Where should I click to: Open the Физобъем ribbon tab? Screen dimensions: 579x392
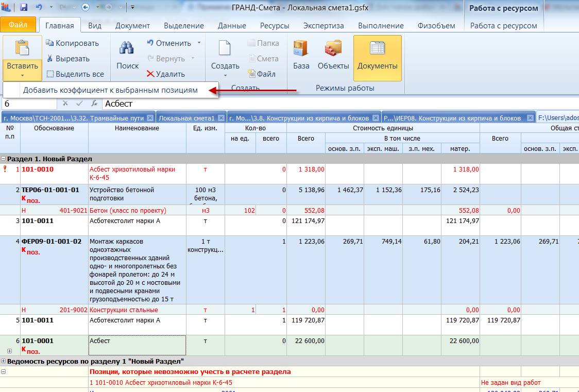[x=436, y=26]
